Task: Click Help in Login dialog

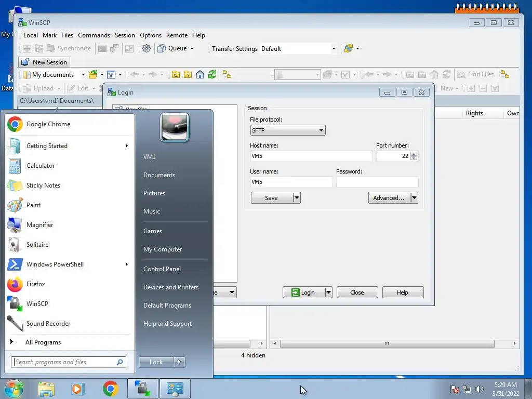Action: coord(403,292)
